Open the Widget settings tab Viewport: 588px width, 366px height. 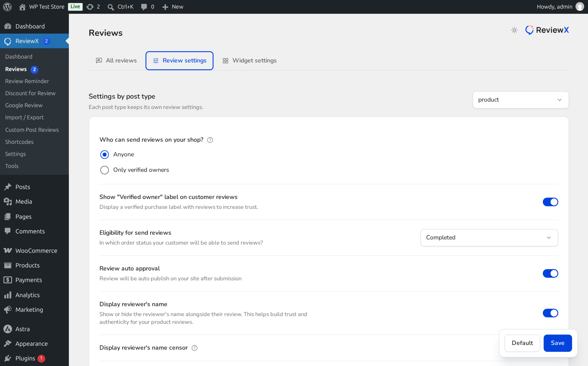(249, 60)
